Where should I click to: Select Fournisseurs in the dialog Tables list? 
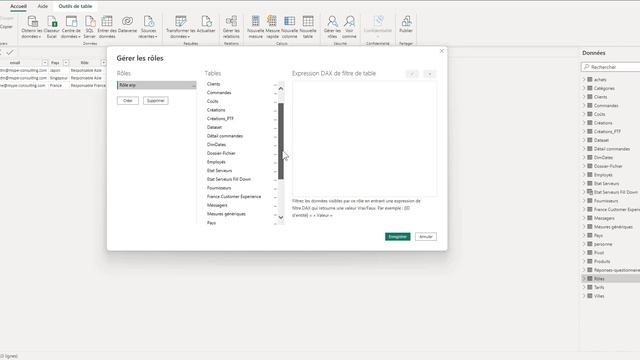click(x=219, y=188)
